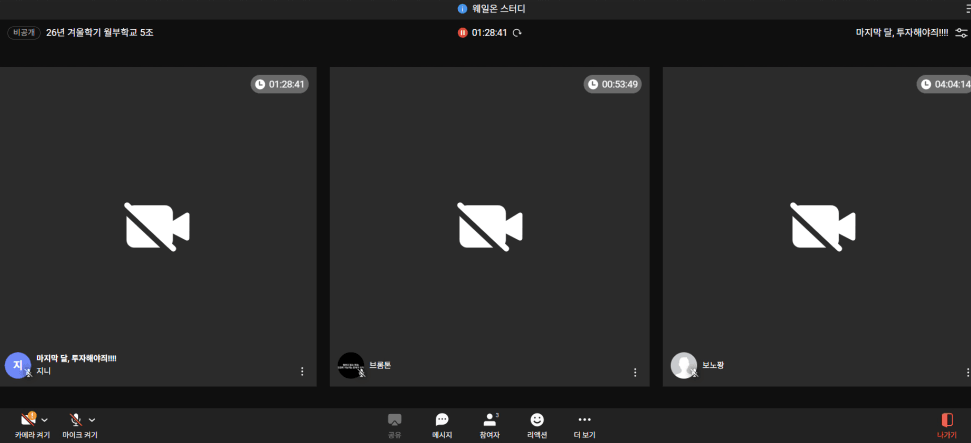
Task: Open the participants (참여자) list
Action: pyautogui.click(x=490, y=420)
